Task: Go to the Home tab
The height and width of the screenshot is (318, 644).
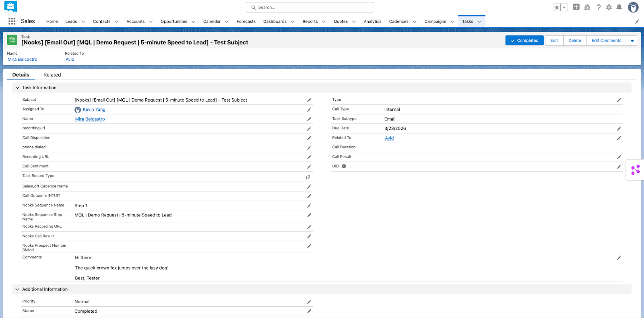Action: tap(52, 22)
